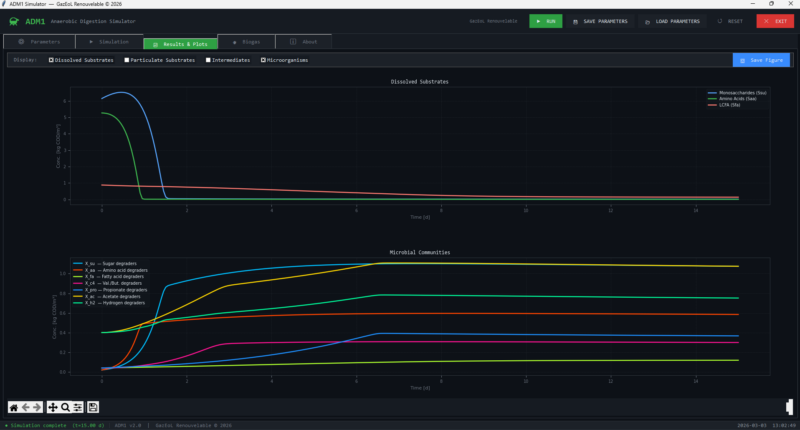
Task: Open the Configure subplots sliders icon
Action: (x=77, y=407)
